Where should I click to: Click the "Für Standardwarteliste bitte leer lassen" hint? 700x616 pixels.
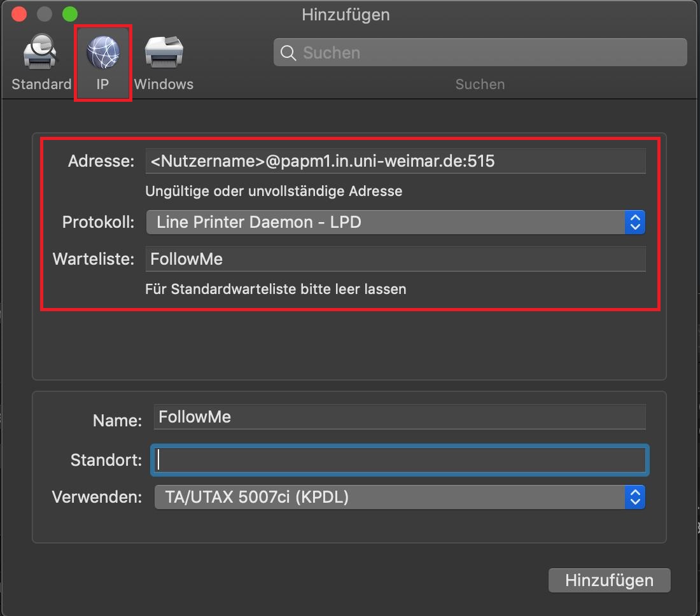tap(276, 289)
